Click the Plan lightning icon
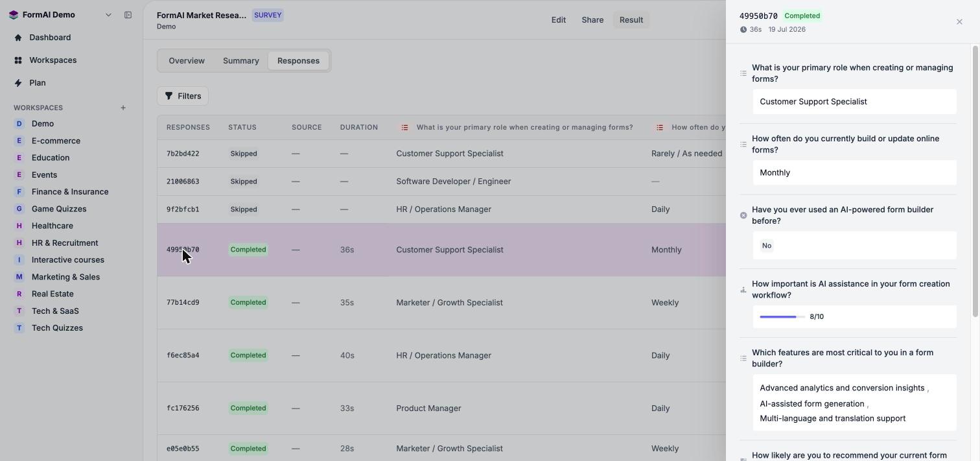This screenshot has width=980, height=461. 18,83
